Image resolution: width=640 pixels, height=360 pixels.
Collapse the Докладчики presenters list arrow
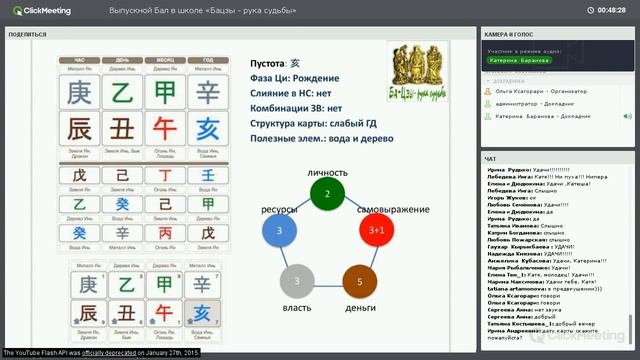[487, 81]
